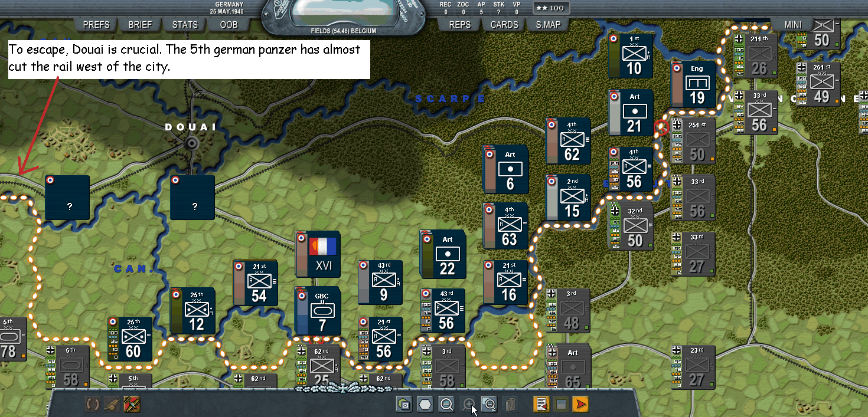Select the German 5th unit strength 58
The image size is (868, 417).
point(67,367)
